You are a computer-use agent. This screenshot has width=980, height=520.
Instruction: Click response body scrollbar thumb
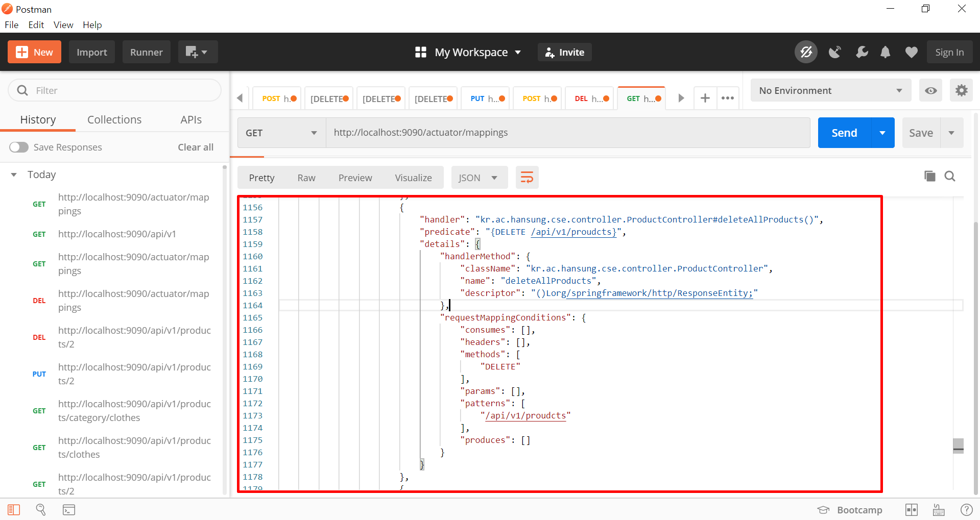point(958,445)
